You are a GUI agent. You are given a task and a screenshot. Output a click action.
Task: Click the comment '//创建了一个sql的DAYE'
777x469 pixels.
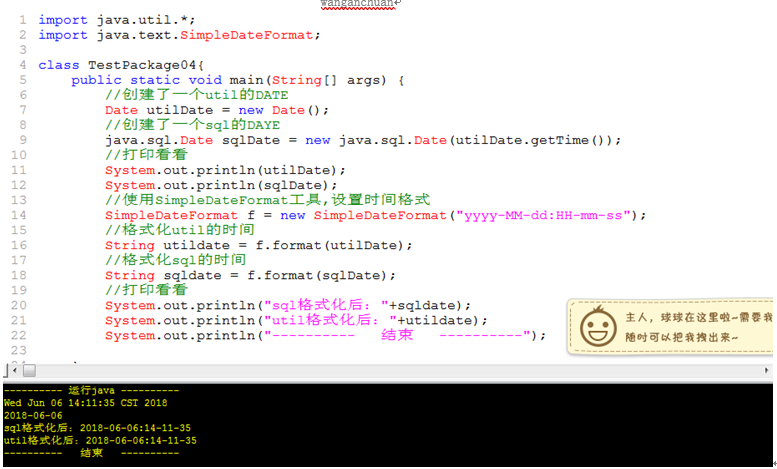(192, 125)
